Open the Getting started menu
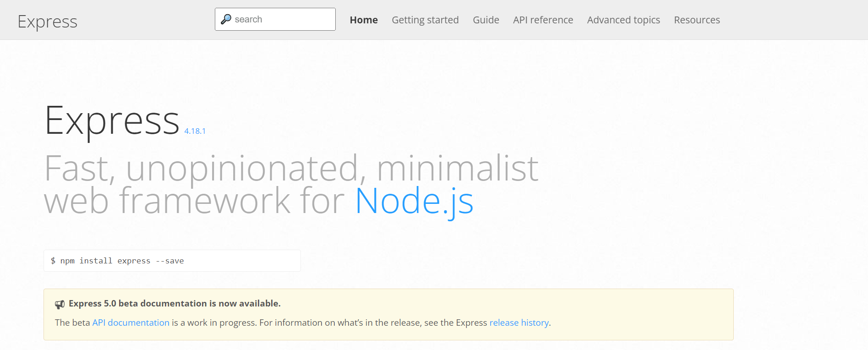Screen dimensions: 868x350 coord(425,20)
